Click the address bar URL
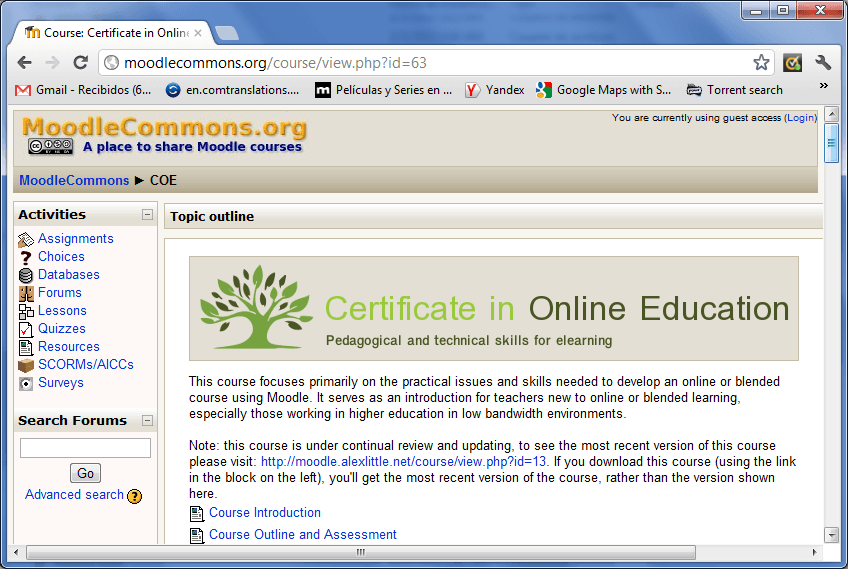The width and height of the screenshot is (848, 569). click(x=275, y=63)
